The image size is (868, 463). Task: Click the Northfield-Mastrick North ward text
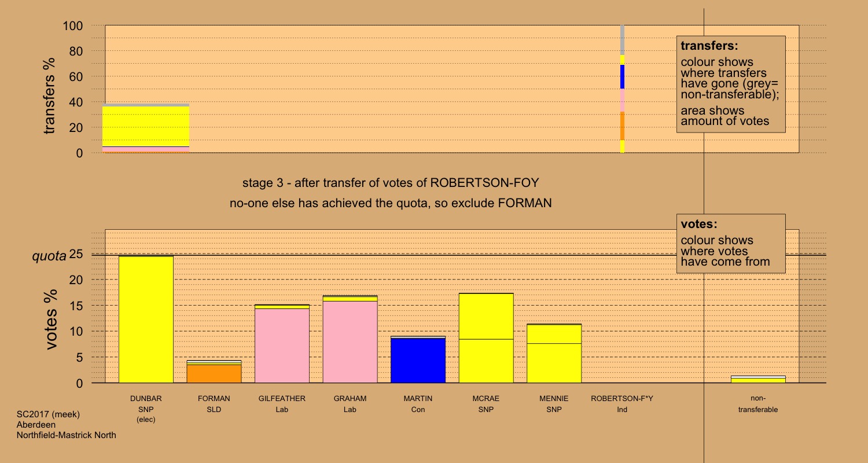coord(67,435)
